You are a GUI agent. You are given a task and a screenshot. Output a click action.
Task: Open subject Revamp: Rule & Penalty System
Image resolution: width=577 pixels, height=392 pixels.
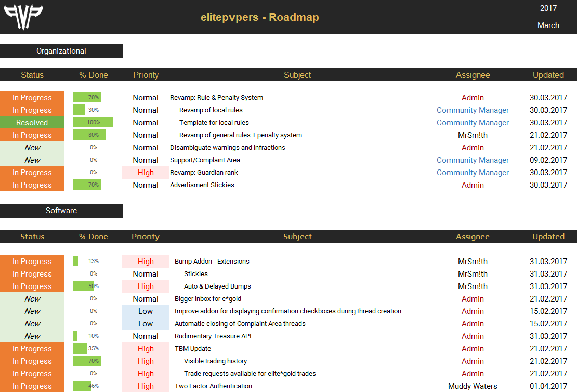pyautogui.click(x=216, y=98)
